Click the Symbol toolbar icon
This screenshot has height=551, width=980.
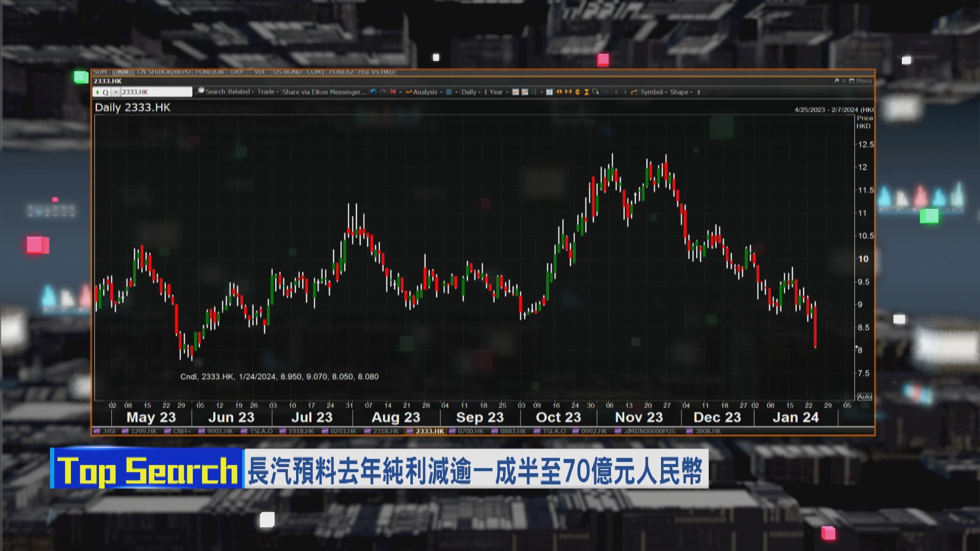click(634, 92)
